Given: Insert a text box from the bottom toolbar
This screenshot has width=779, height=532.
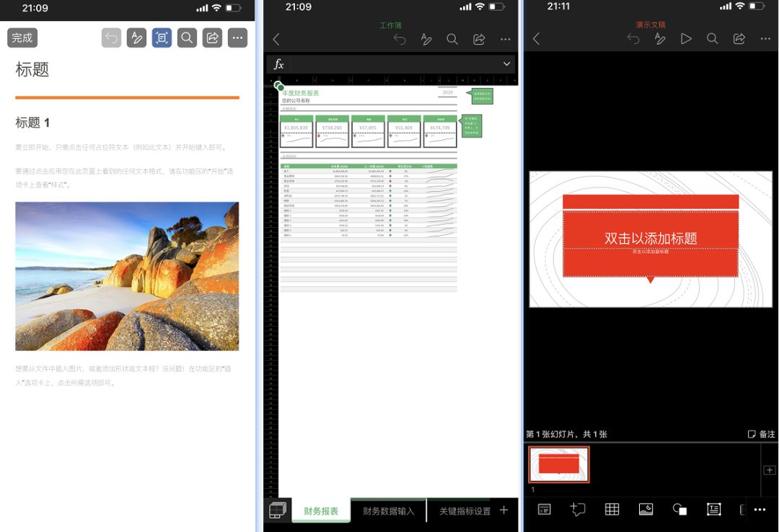Looking at the screenshot, I should click(714, 509).
